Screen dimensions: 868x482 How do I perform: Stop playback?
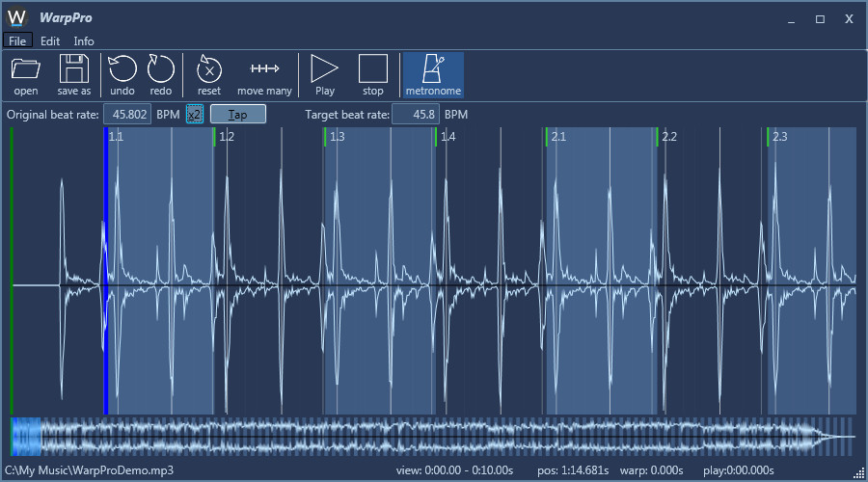[x=372, y=74]
